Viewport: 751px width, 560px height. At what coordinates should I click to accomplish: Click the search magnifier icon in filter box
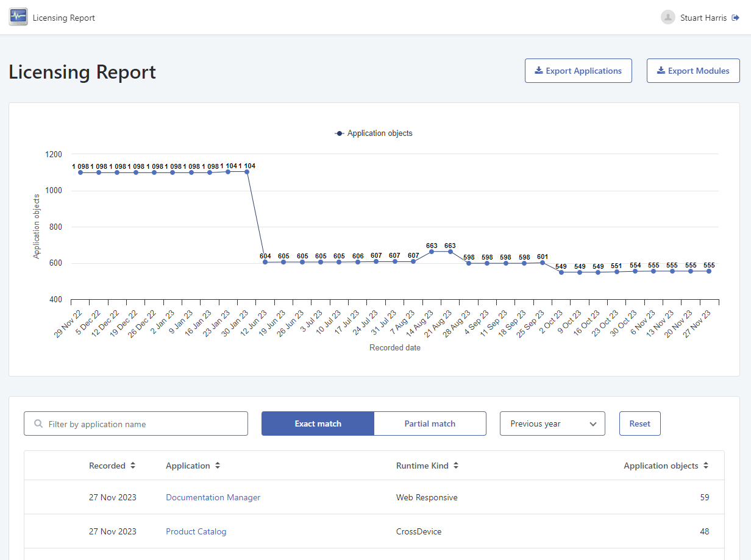(39, 424)
